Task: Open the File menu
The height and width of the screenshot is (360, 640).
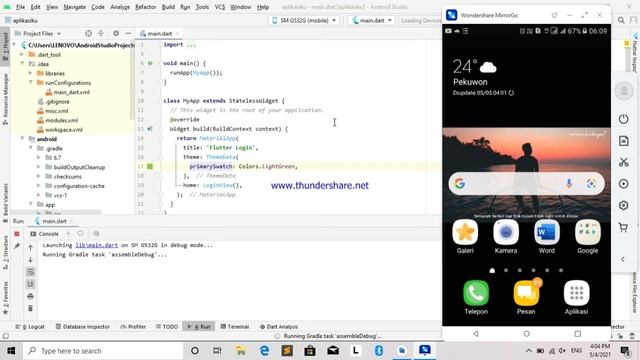Action: click(20, 7)
